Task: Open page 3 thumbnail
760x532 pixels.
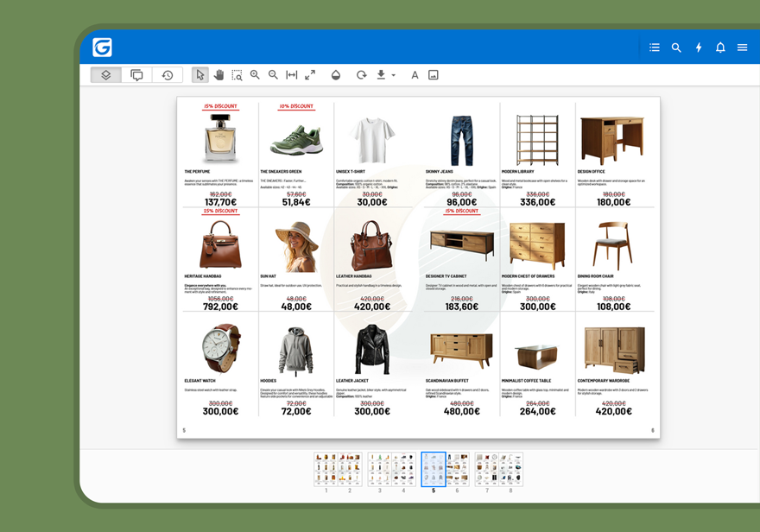Action: [x=379, y=470]
